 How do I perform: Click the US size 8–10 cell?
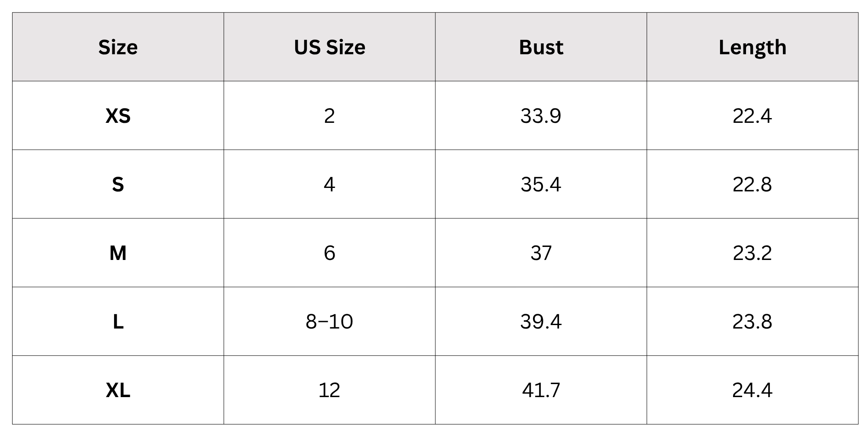[329, 322]
